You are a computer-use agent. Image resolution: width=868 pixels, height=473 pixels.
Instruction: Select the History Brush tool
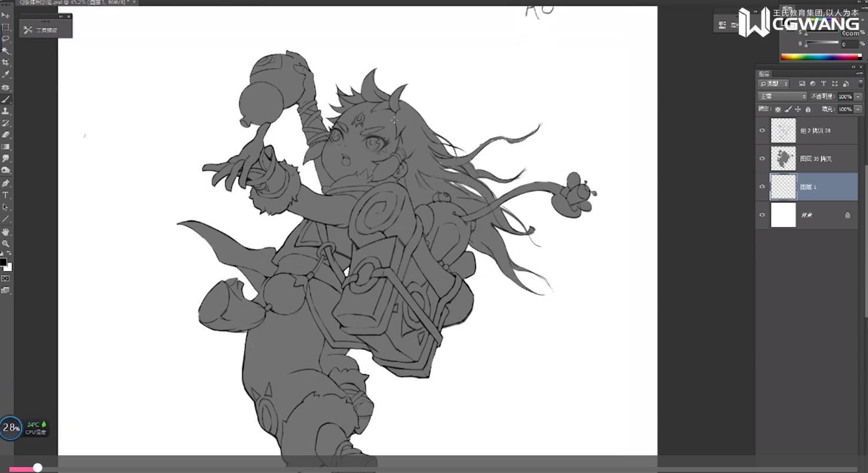[x=5, y=123]
